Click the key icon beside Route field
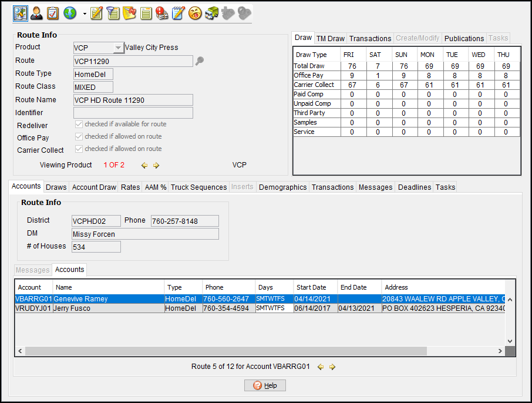Viewport: 532px width, 403px height. click(200, 61)
